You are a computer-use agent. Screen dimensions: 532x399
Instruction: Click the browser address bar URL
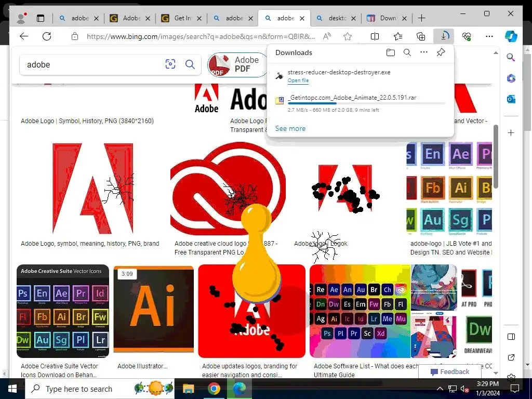201,36
